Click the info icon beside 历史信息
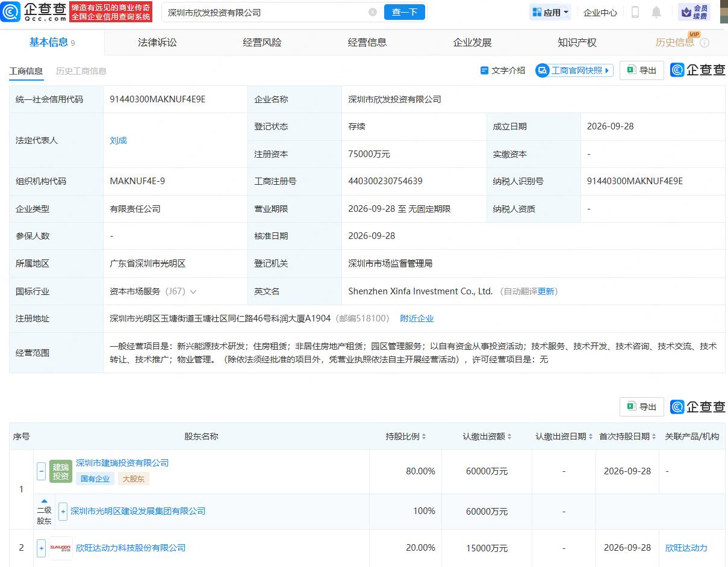The width and height of the screenshot is (728, 567). click(x=705, y=43)
